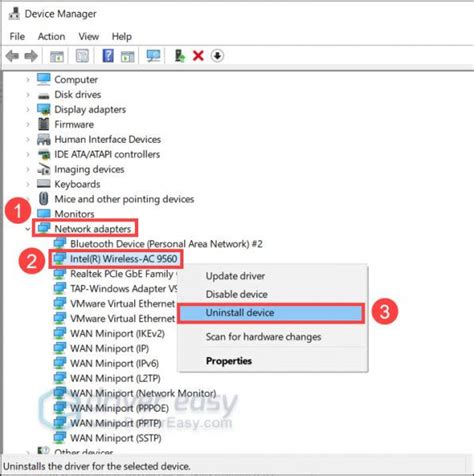Screen dimensions: 474x476
Task: Choose Disable device from context menu
Action: [237, 294]
